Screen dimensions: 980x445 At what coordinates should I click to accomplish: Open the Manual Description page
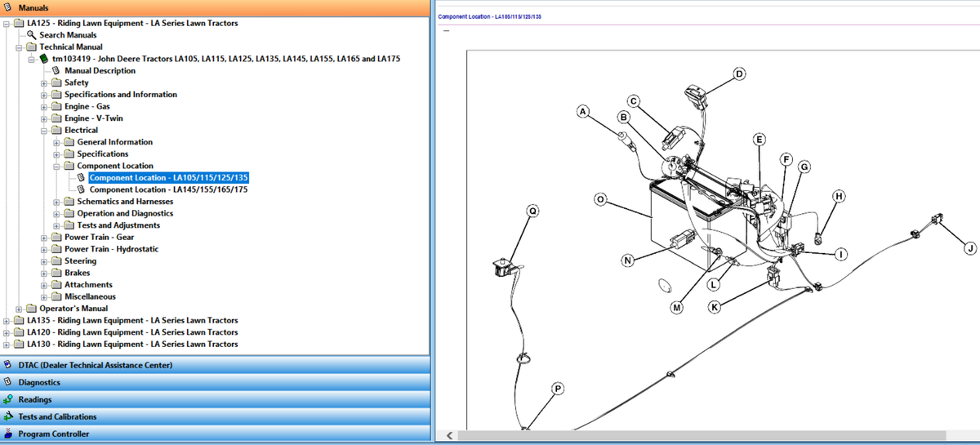point(100,71)
